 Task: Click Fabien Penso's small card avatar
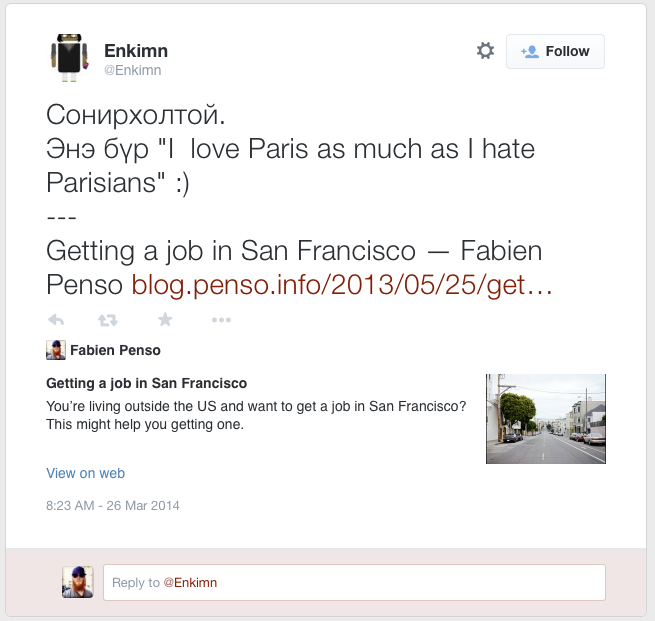click(x=56, y=350)
